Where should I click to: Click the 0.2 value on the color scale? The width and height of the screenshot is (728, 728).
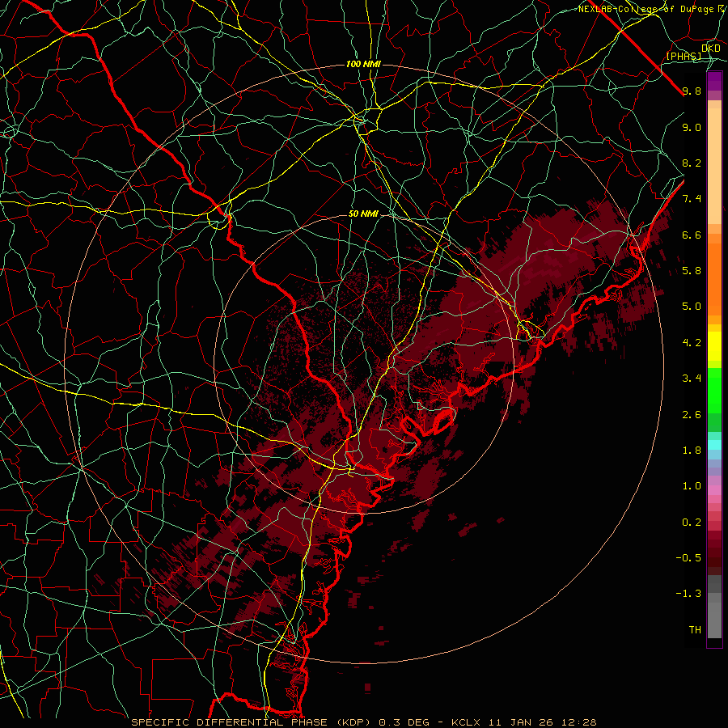pyautogui.click(x=692, y=523)
